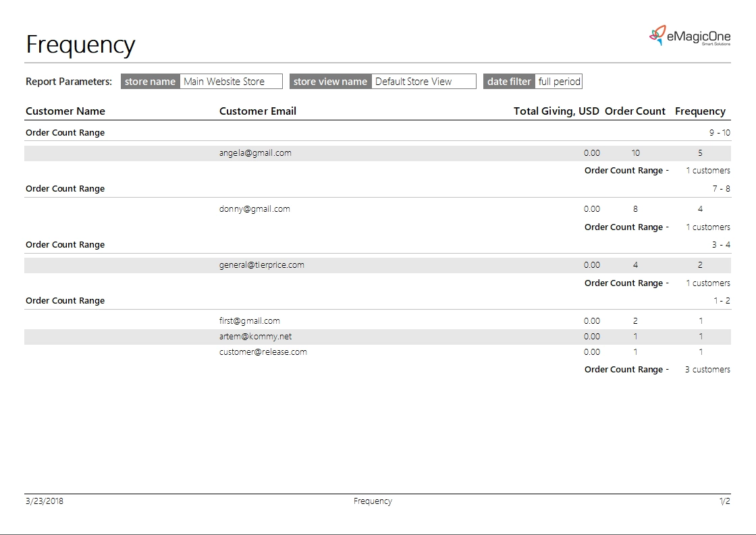Screen dimensions: 756x535
Task: Click frequency 5 in angela row
Action: coord(700,152)
